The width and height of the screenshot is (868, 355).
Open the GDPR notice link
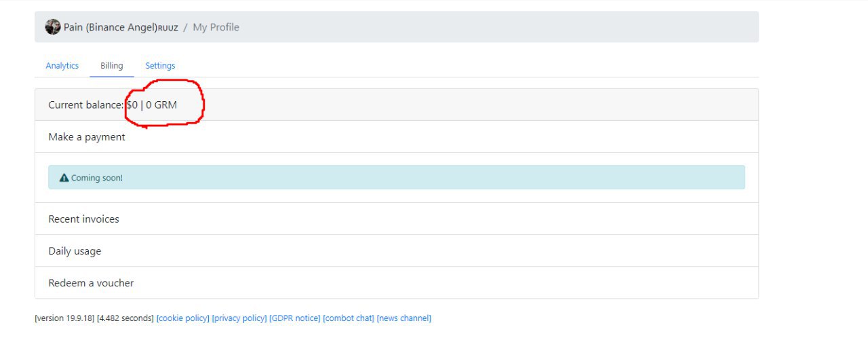pyautogui.click(x=295, y=318)
